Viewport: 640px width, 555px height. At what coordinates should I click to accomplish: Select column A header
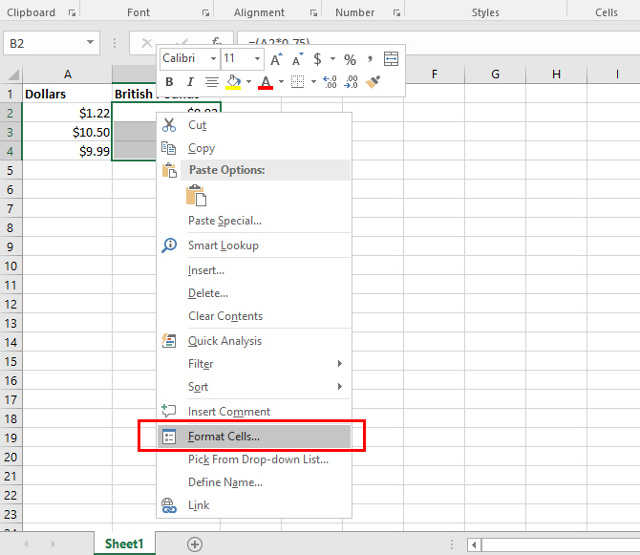67,74
